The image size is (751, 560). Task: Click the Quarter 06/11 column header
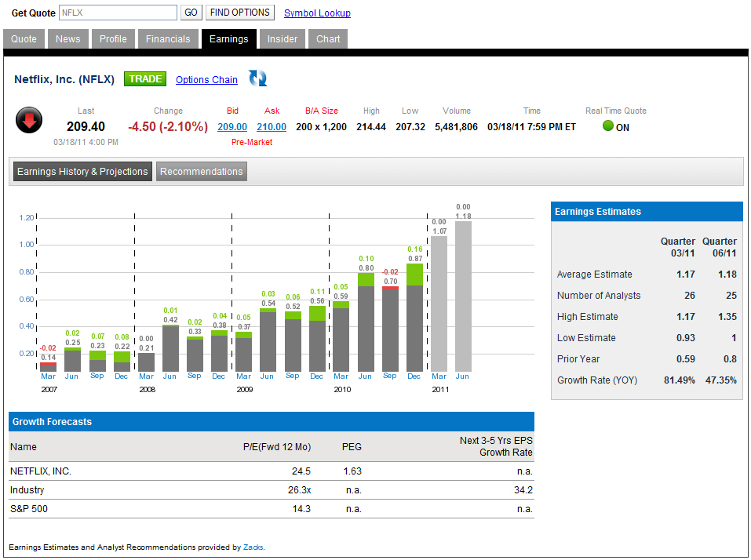point(720,247)
